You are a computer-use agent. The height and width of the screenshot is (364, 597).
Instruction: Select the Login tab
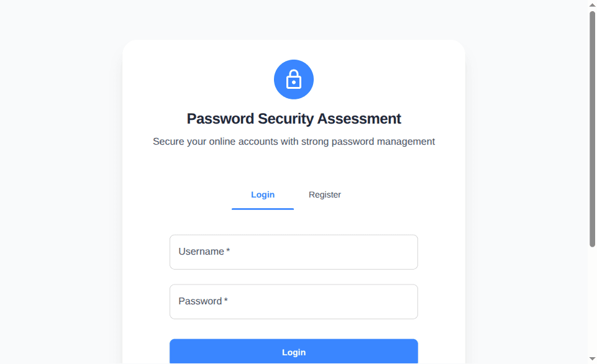coord(262,194)
